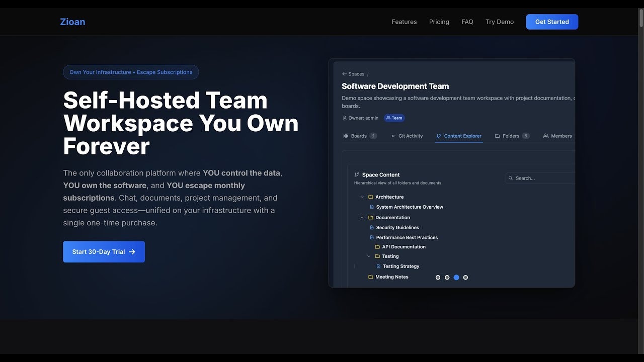644x362 pixels.
Task: Click the Owner: admin text
Action: 363,118
